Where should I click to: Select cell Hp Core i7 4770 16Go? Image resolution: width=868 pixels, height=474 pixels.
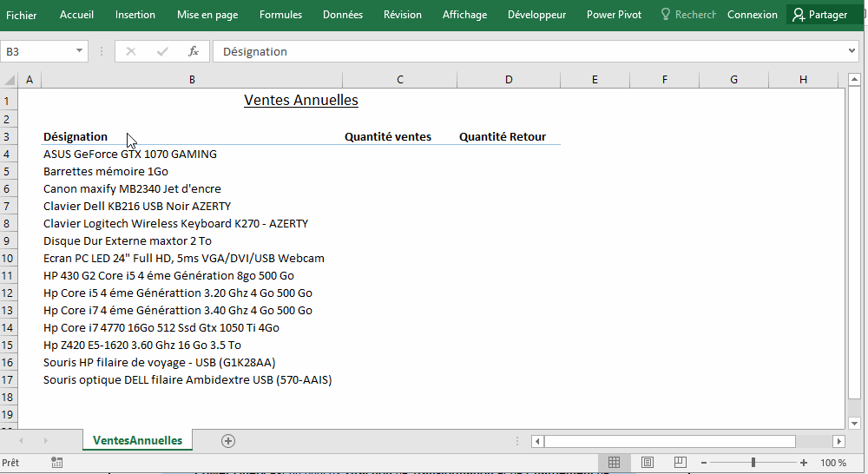pyautogui.click(x=192, y=328)
